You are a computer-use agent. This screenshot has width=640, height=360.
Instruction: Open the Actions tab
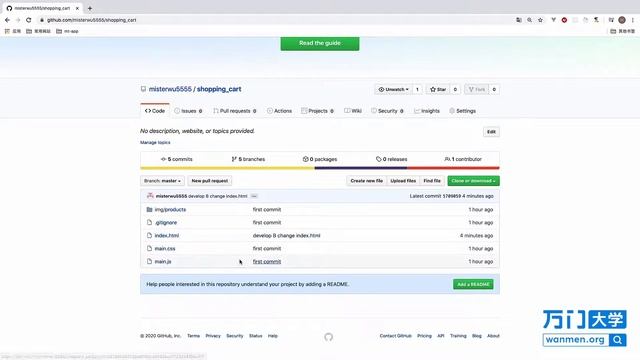tap(279, 111)
